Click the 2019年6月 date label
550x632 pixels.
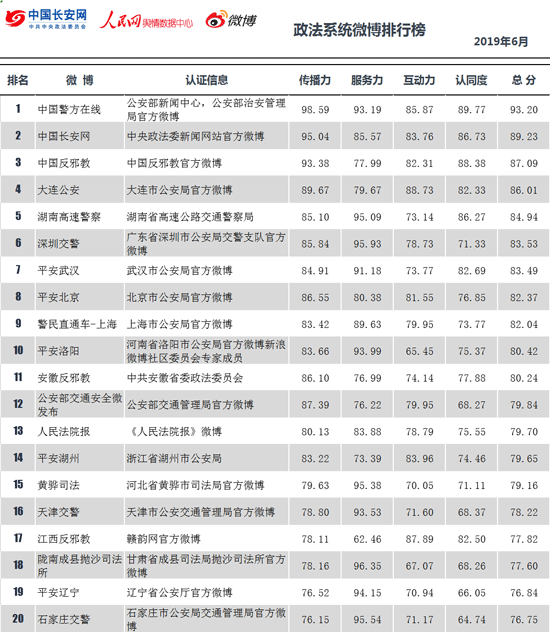tap(501, 42)
